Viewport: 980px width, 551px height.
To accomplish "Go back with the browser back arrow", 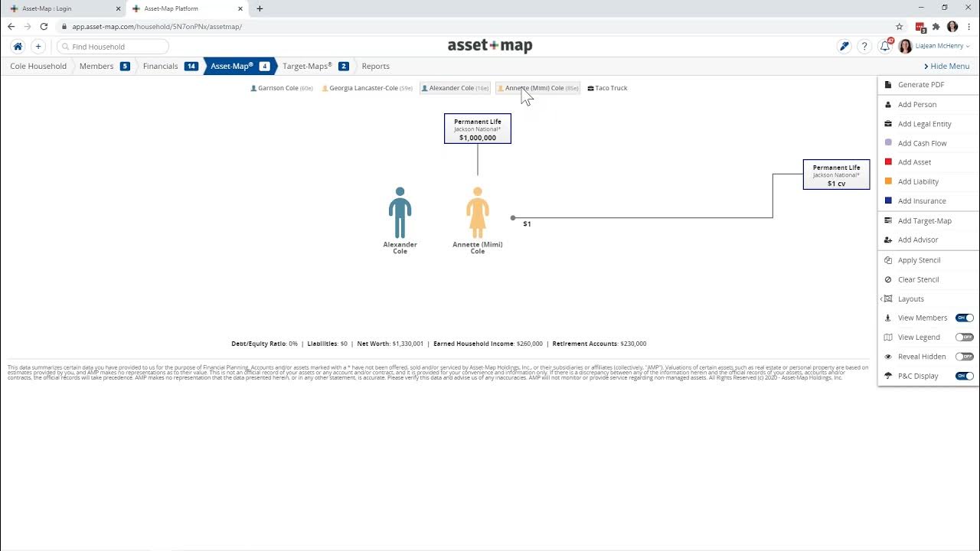I will coord(11,26).
